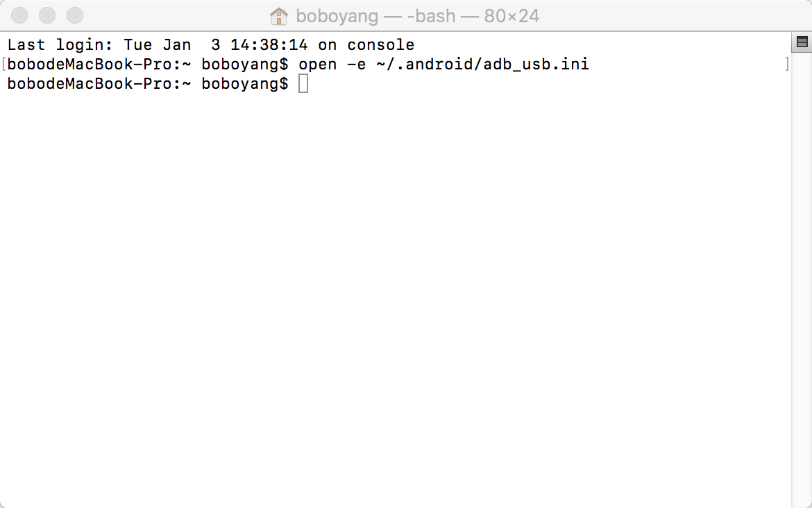Image resolution: width=812 pixels, height=508 pixels.
Task: Click 'boboyang$' on the empty prompt line
Action: click(245, 84)
